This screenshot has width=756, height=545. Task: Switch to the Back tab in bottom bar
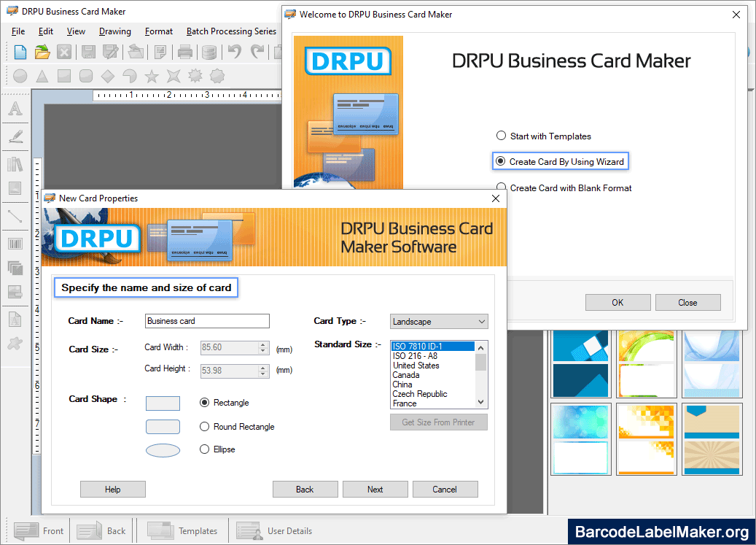pyautogui.click(x=102, y=531)
